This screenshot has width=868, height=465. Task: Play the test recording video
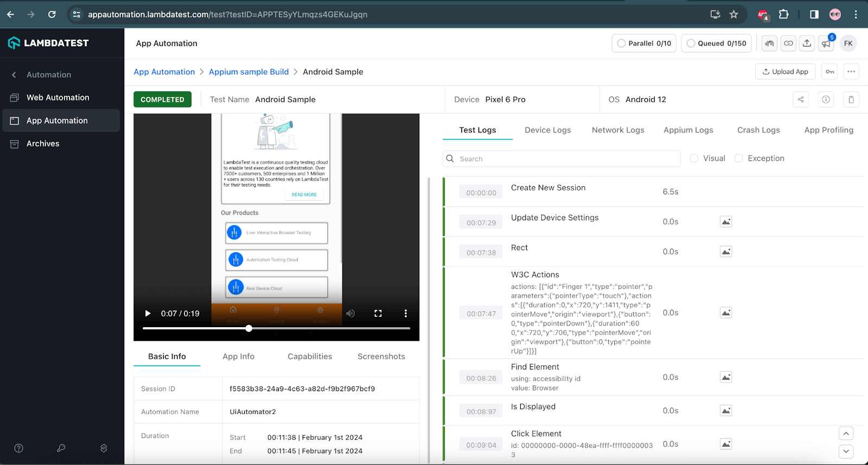point(148,314)
